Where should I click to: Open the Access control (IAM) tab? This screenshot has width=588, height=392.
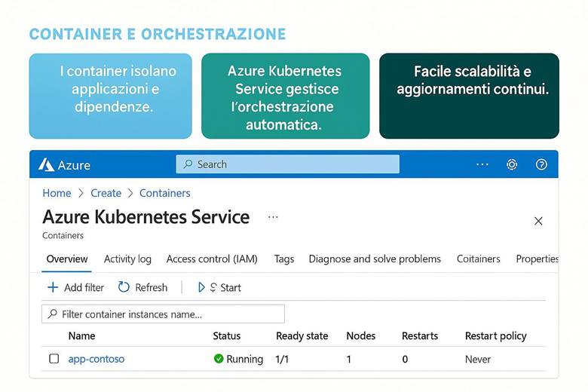coord(212,259)
